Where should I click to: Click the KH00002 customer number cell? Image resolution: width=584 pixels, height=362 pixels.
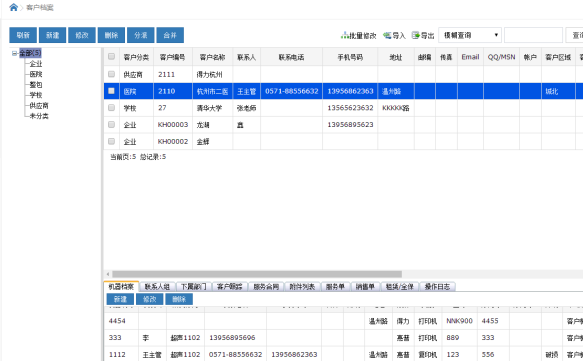click(173, 141)
